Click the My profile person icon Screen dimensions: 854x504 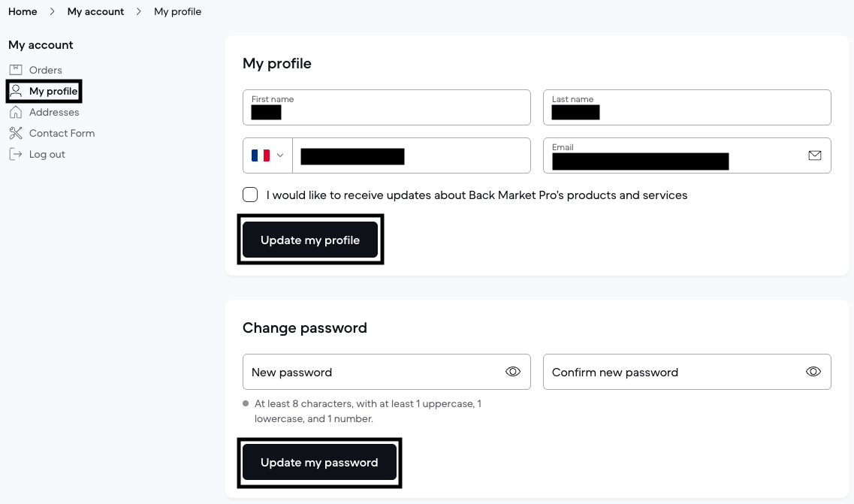coord(16,91)
